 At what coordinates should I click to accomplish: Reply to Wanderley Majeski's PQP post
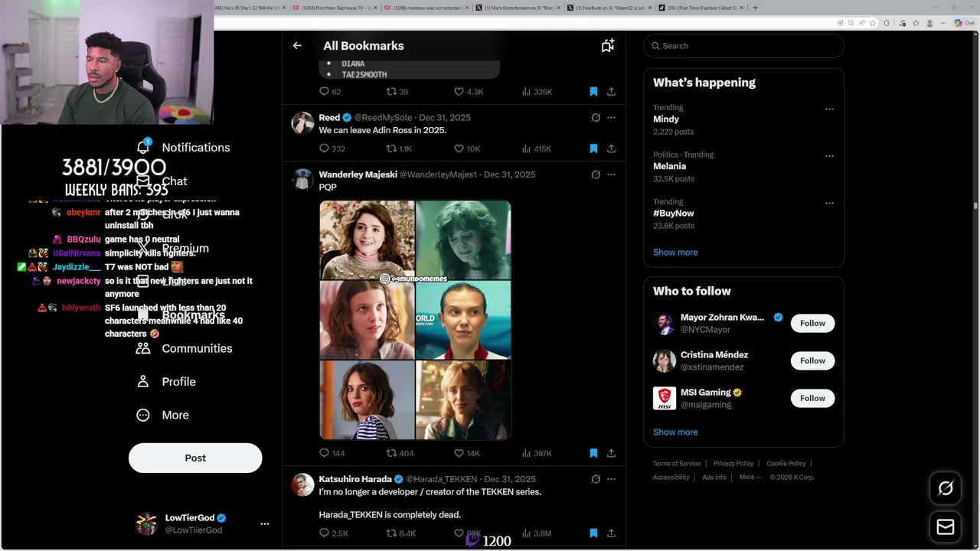[324, 453]
